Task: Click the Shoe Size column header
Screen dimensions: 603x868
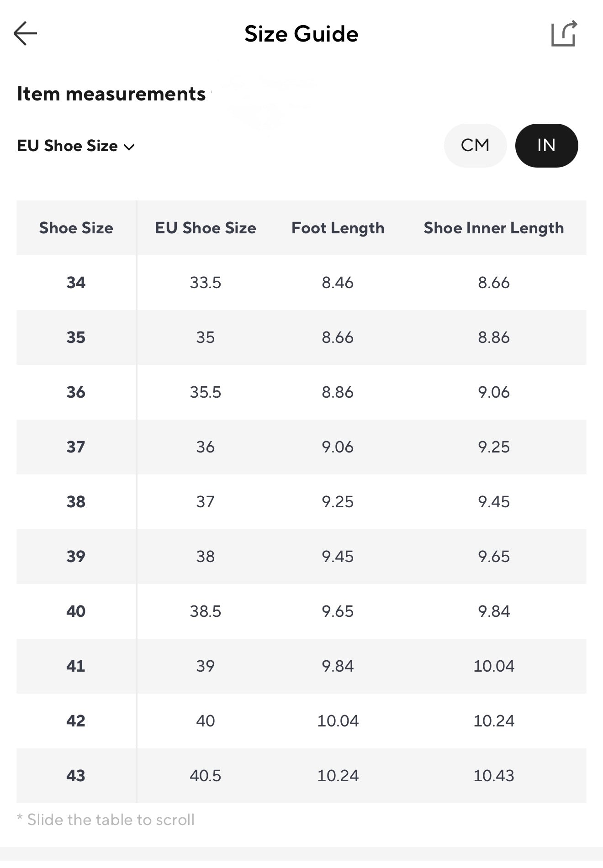Action: (76, 228)
